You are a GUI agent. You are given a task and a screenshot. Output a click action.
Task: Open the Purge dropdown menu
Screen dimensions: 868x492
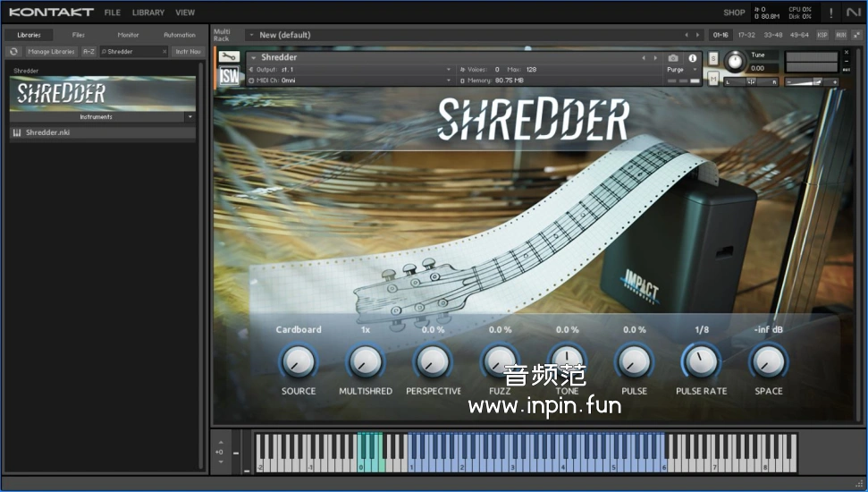coord(695,70)
